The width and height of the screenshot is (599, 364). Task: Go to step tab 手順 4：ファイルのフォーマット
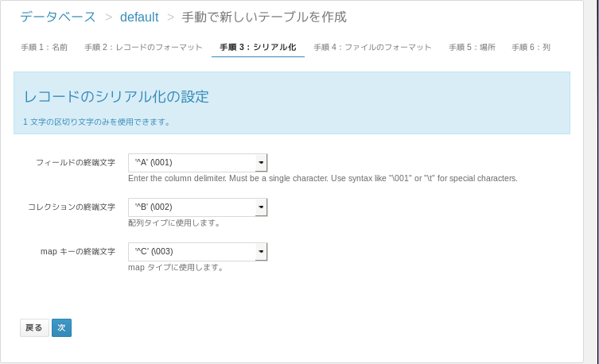372,48
